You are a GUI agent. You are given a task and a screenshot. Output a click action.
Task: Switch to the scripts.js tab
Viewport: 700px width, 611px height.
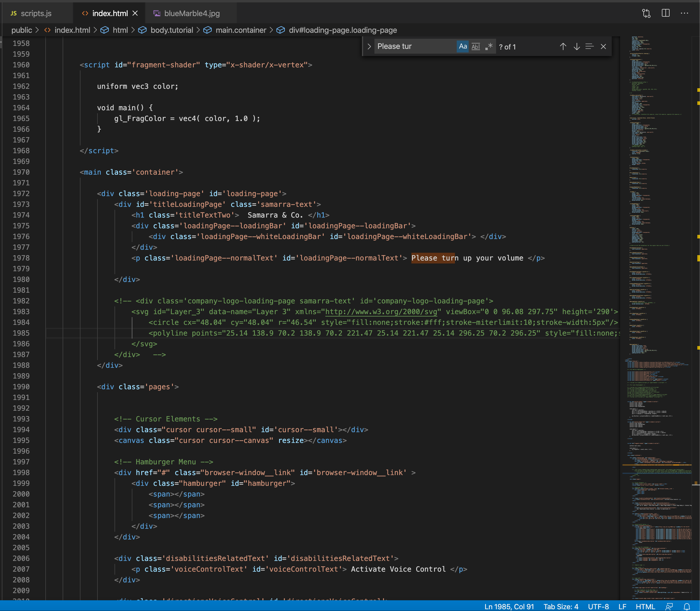(36, 13)
